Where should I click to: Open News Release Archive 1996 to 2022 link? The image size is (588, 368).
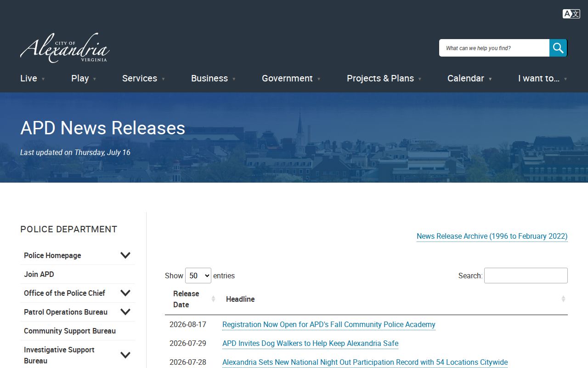492,236
